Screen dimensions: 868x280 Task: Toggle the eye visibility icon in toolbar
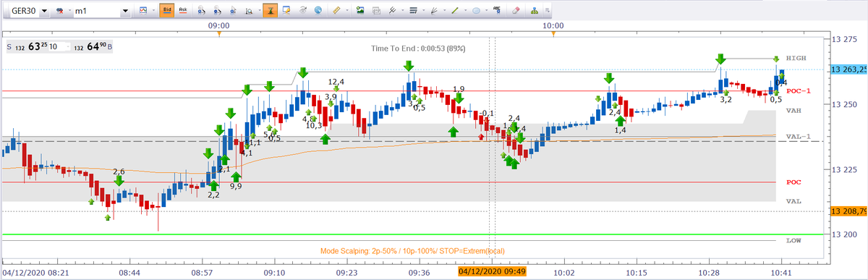[303, 11]
